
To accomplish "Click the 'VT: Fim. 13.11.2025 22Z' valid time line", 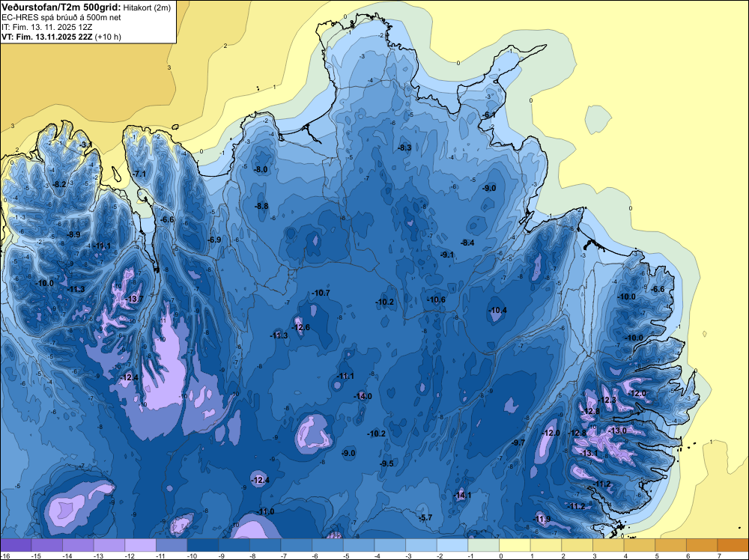I will pyautogui.click(x=47, y=37).
